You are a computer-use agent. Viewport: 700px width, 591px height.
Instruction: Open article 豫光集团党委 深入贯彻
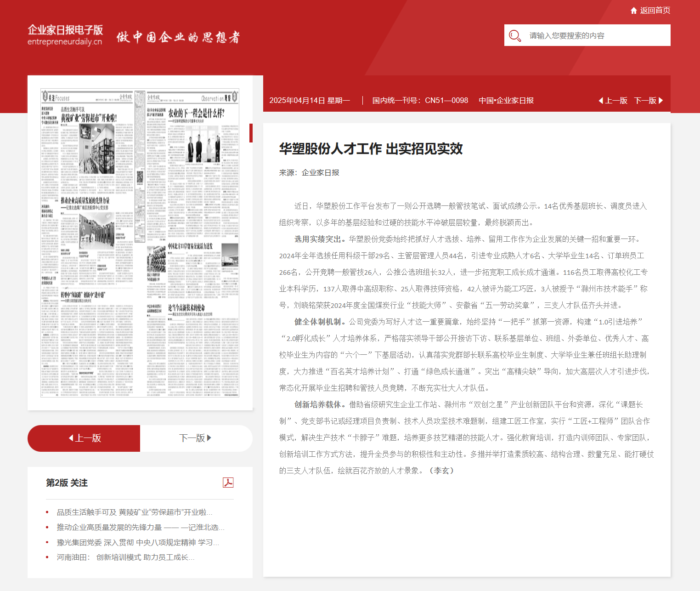137,543
